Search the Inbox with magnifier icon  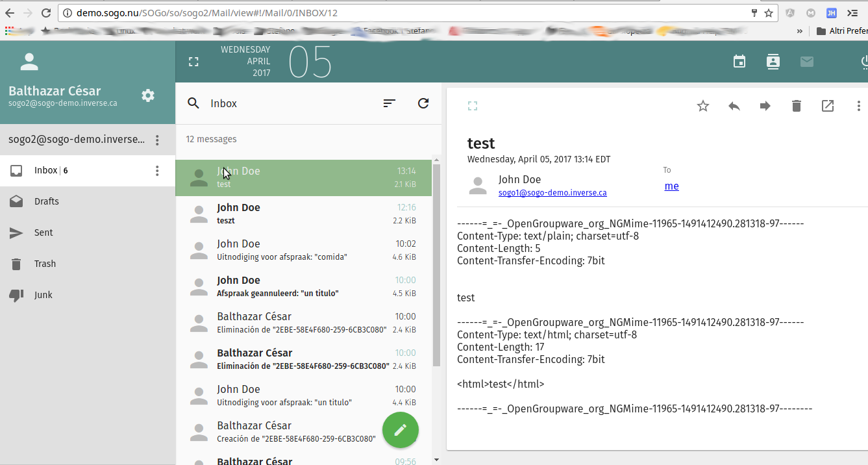pyautogui.click(x=193, y=103)
